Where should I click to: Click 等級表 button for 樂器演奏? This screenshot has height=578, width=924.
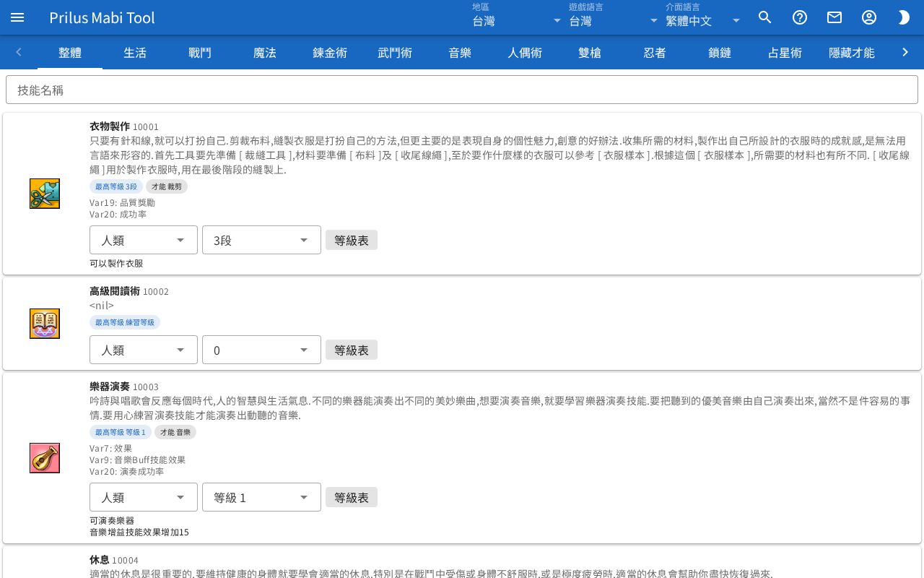(x=352, y=497)
